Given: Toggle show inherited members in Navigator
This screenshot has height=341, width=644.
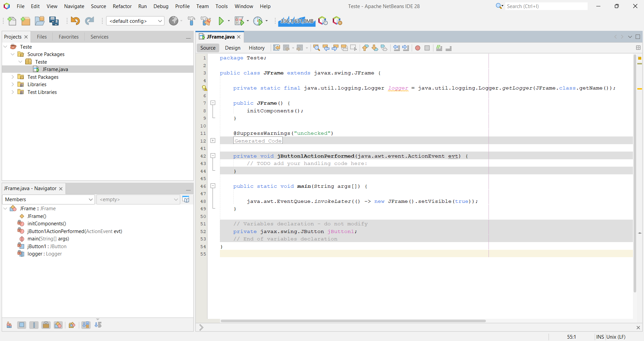Looking at the screenshot, I should pyautogui.click(x=9, y=325).
